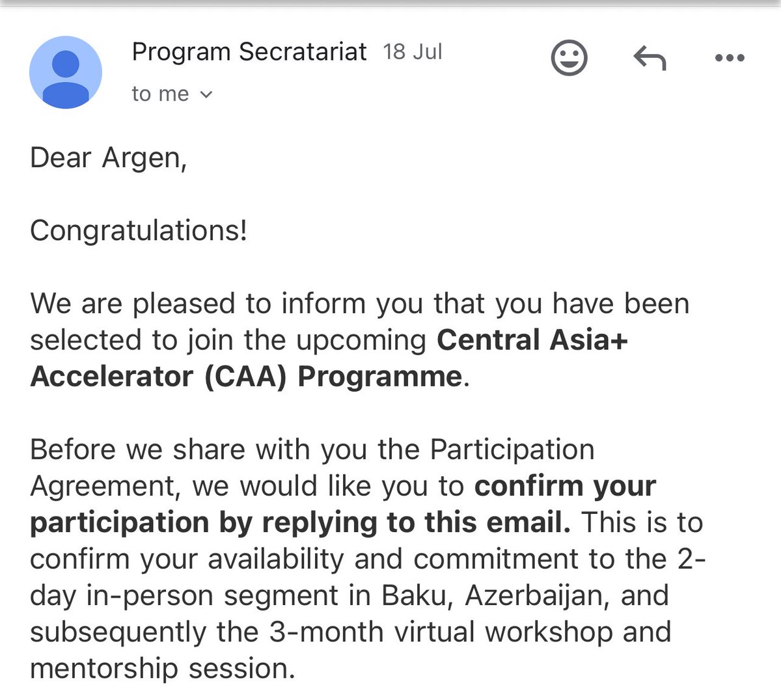Expand recipient details with the chevron

206,95
